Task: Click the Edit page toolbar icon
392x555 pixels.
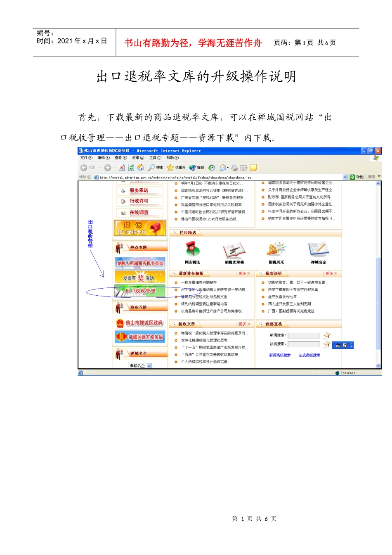Action: (x=244, y=168)
